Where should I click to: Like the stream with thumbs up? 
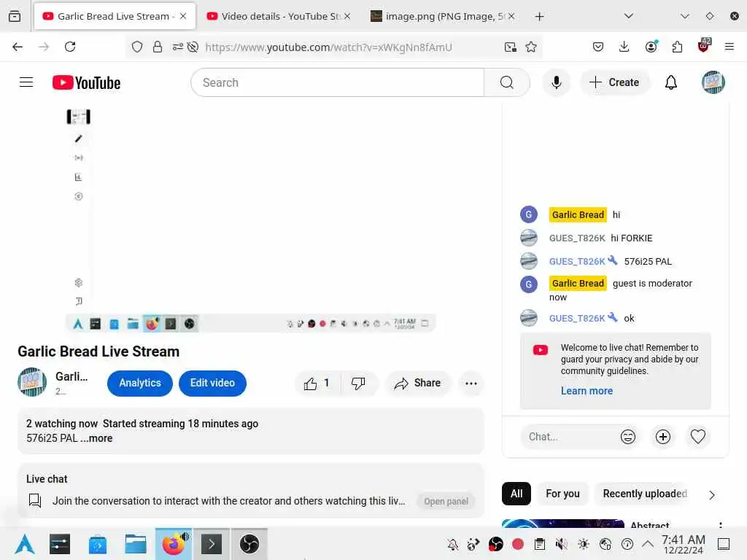pyautogui.click(x=317, y=384)
